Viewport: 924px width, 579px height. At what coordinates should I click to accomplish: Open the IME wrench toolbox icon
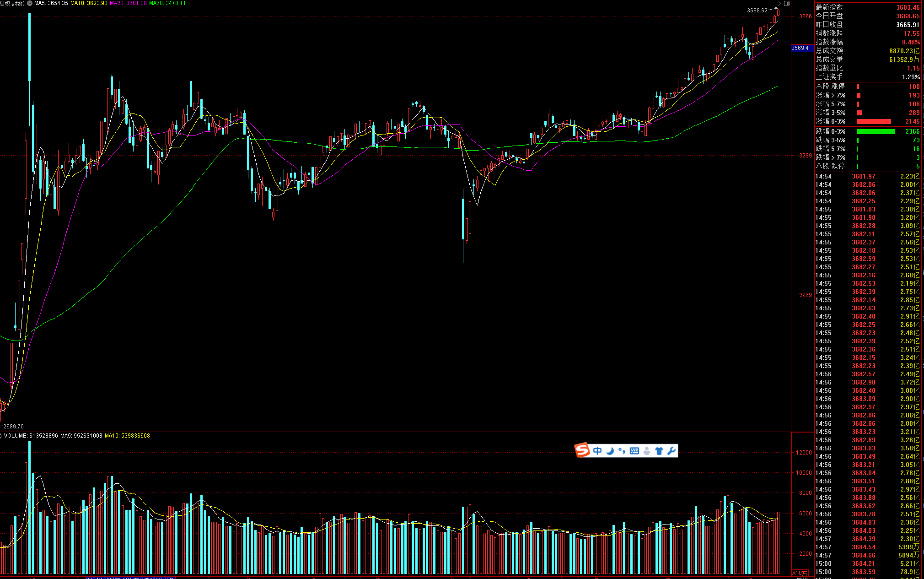pyautogui.click(x=672, y=451)
